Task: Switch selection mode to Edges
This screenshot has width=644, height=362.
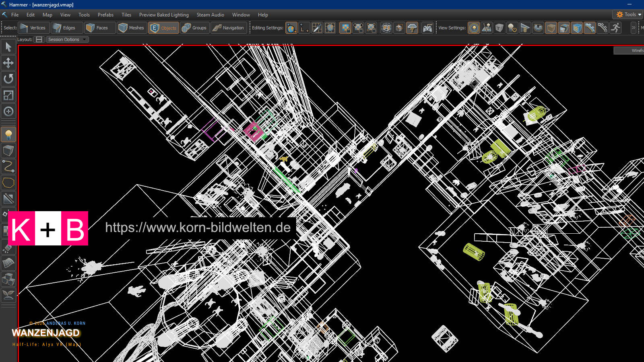Action: coord(66,28)
